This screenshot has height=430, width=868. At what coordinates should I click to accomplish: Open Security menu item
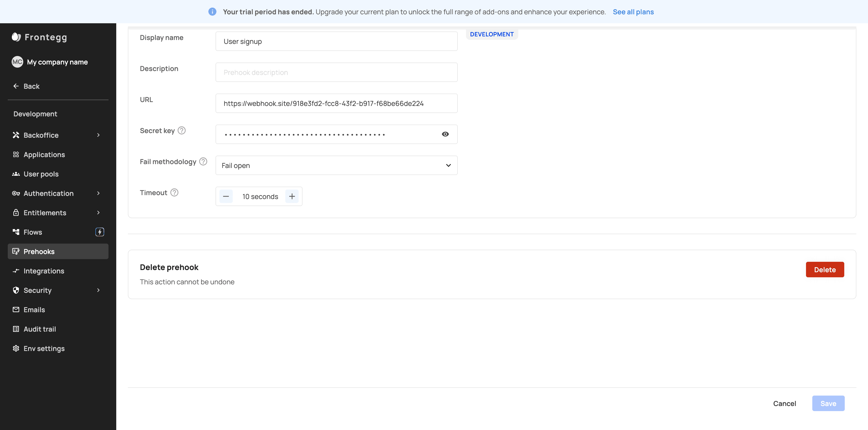tap(58, 290)
